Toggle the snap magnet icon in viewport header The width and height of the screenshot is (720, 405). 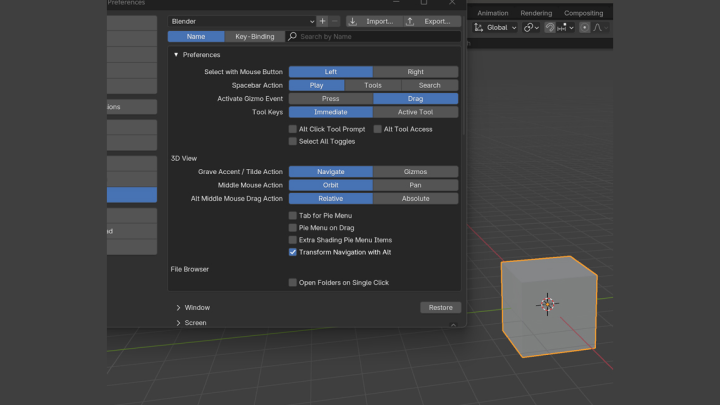550,27
